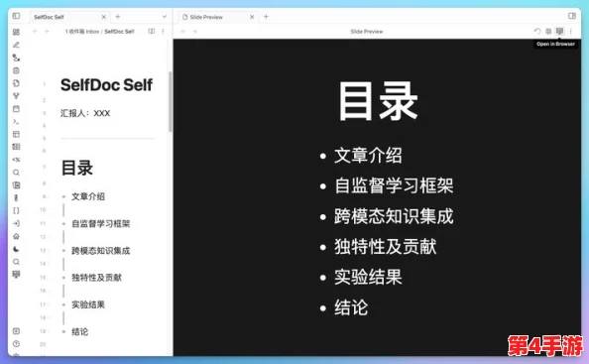The height and width of the screenshot is (364, 589).
Task: Add new tab in right pane
Action: pos(266,17)
